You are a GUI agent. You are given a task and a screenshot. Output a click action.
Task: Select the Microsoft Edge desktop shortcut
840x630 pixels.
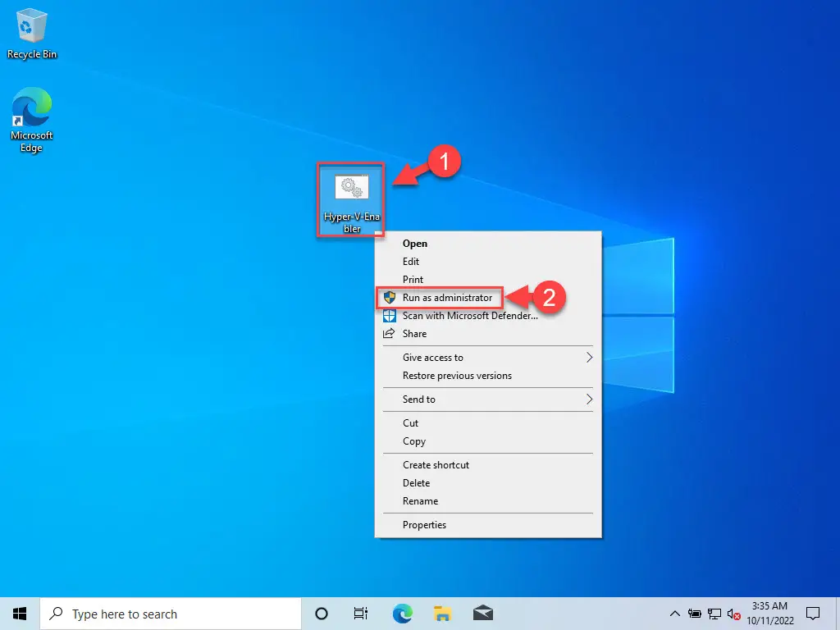[x=31, y=120]
